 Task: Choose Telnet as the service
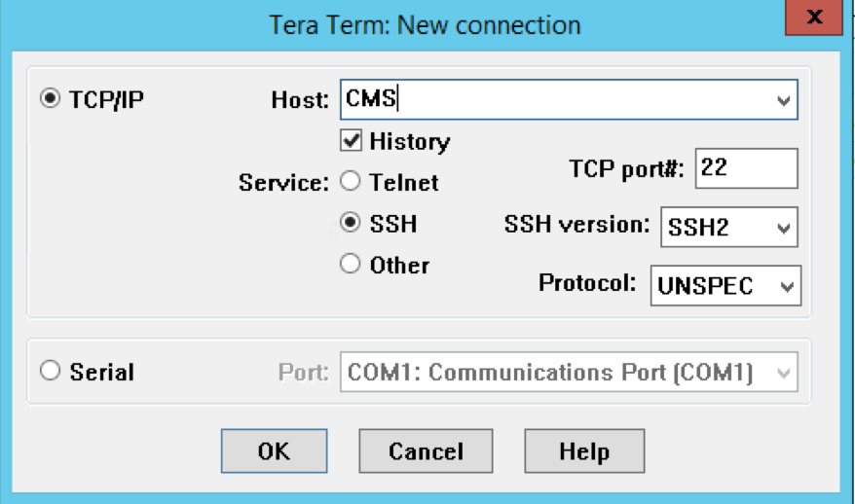[x=350, y=181]
